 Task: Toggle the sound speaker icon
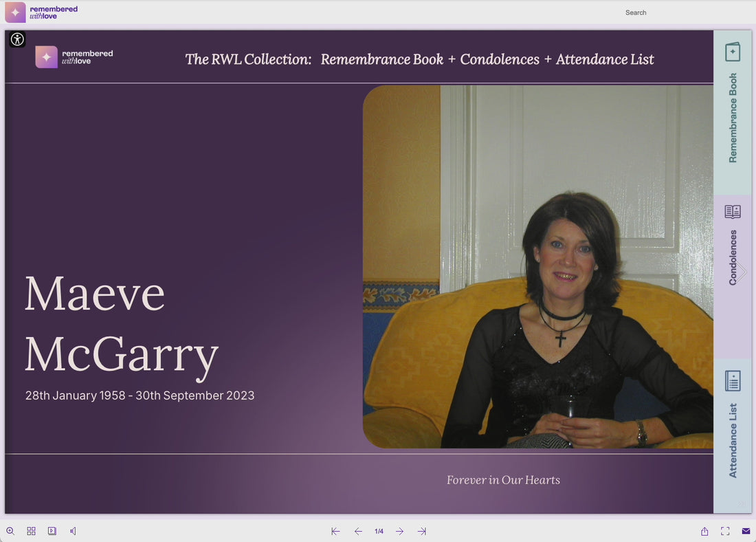73,531
